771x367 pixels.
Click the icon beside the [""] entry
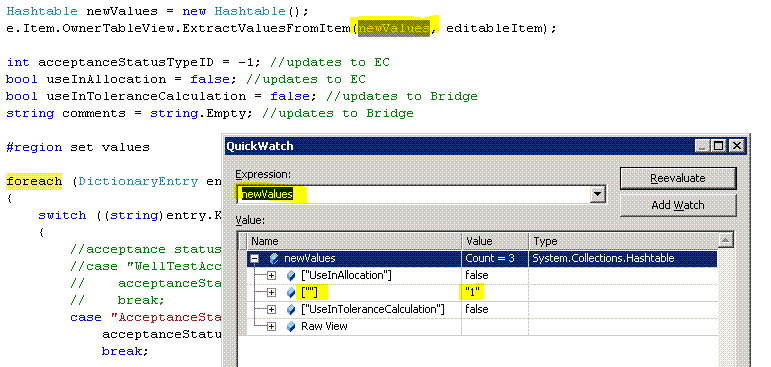pos(291,293)
